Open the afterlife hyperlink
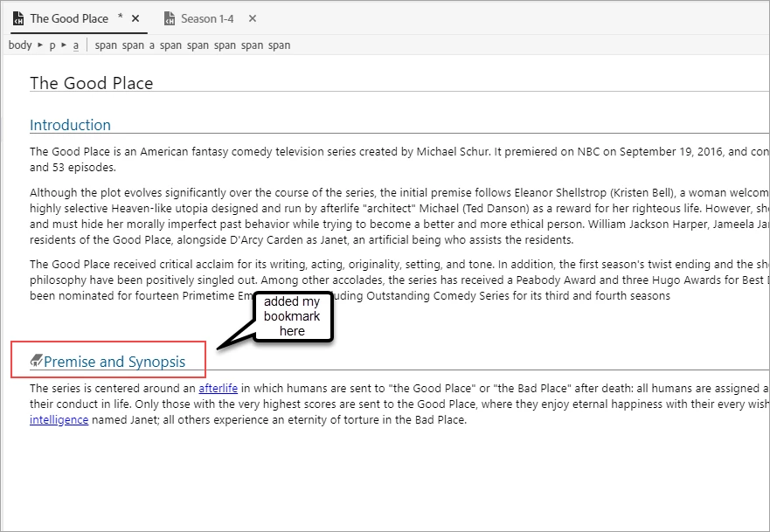 coord(218,388)
